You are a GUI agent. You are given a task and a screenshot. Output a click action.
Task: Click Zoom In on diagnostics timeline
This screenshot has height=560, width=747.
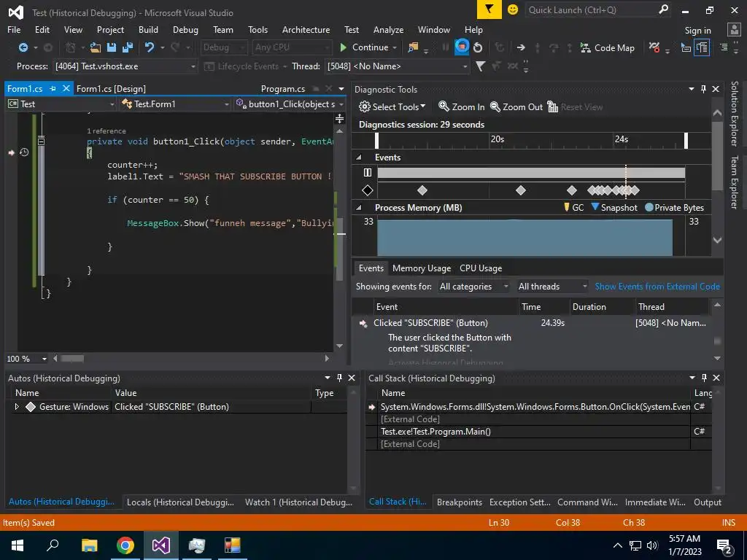[461, 106]
